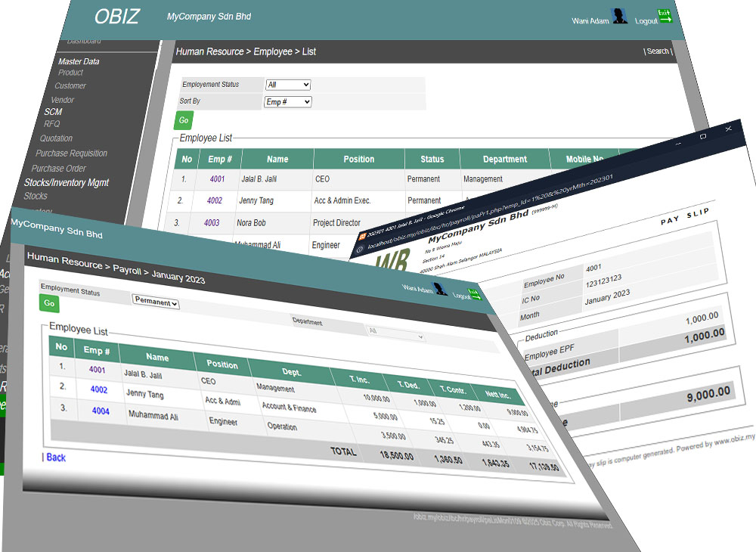Select RFQ in the sidebar menu
Screen dimensions: 756x552
coord(51,124)
